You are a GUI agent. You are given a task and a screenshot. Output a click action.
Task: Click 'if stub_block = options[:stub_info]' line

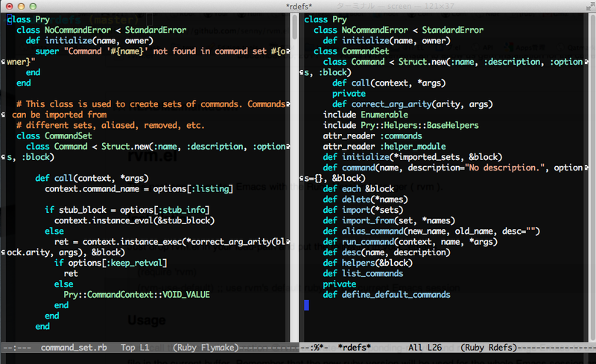tap(127, 210)
